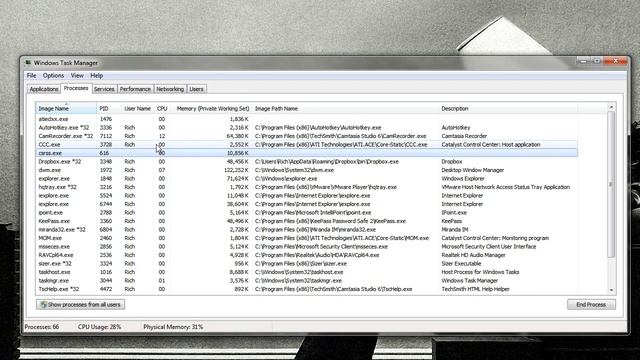Click the process list vertical scrollbar thumb
This screenshot has height=360, width=640.
coord(611,184)
